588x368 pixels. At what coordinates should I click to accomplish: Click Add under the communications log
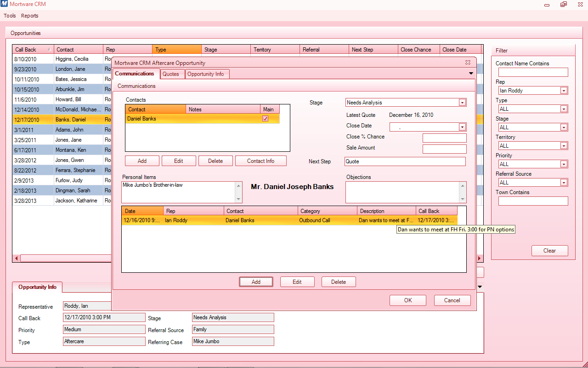(256, 282)
